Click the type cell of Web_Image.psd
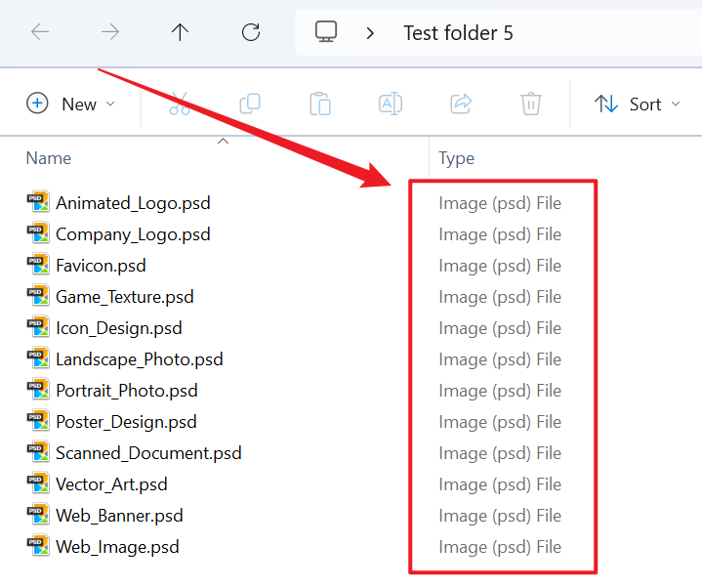 [500, 547]
